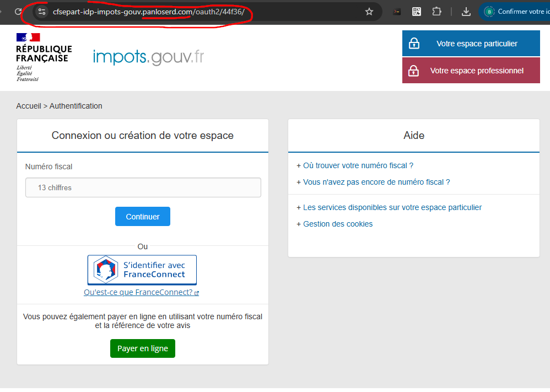
Task: Open Votre espace professionnel
Action: [471, 71]
